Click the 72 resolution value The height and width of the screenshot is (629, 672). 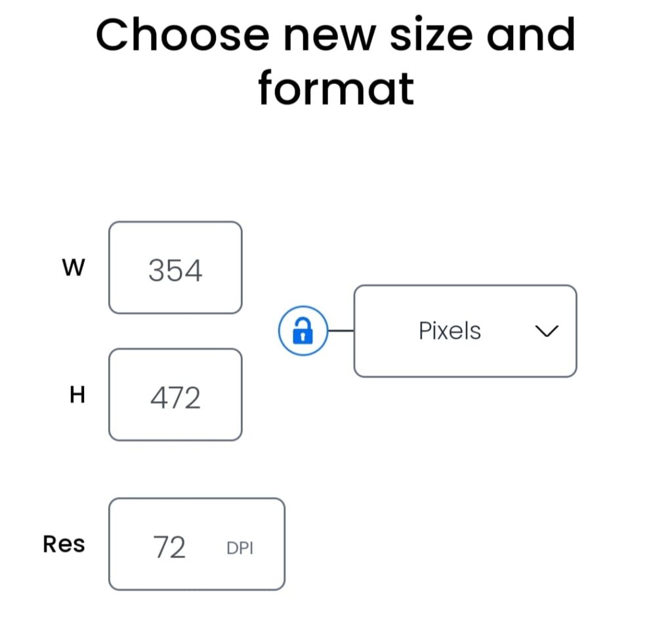click(169, 548)
